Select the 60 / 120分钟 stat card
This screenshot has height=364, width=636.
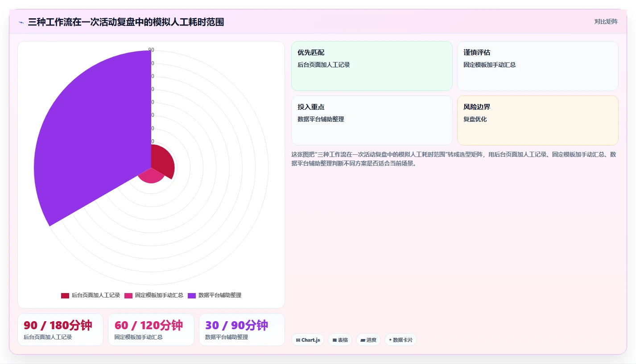pos(151,330)
